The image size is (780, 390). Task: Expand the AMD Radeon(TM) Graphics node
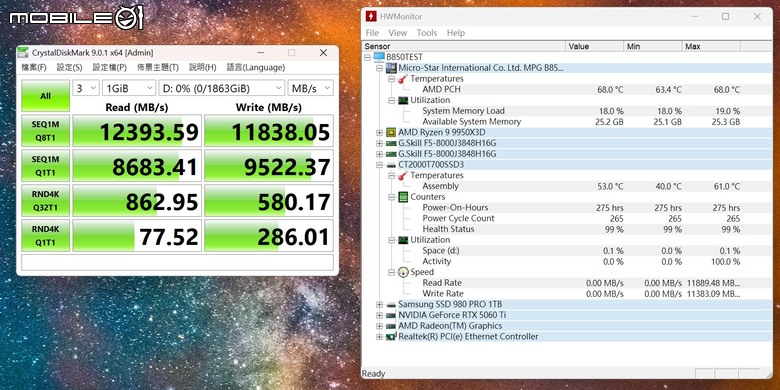pyautogui.click(x=380, y=326)
